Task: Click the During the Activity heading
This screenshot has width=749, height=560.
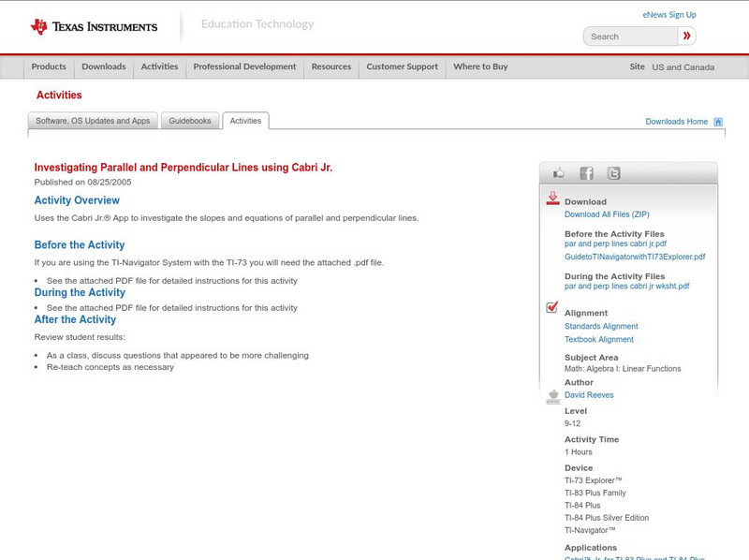Action: pyautogui.click(x=80, y=292)
